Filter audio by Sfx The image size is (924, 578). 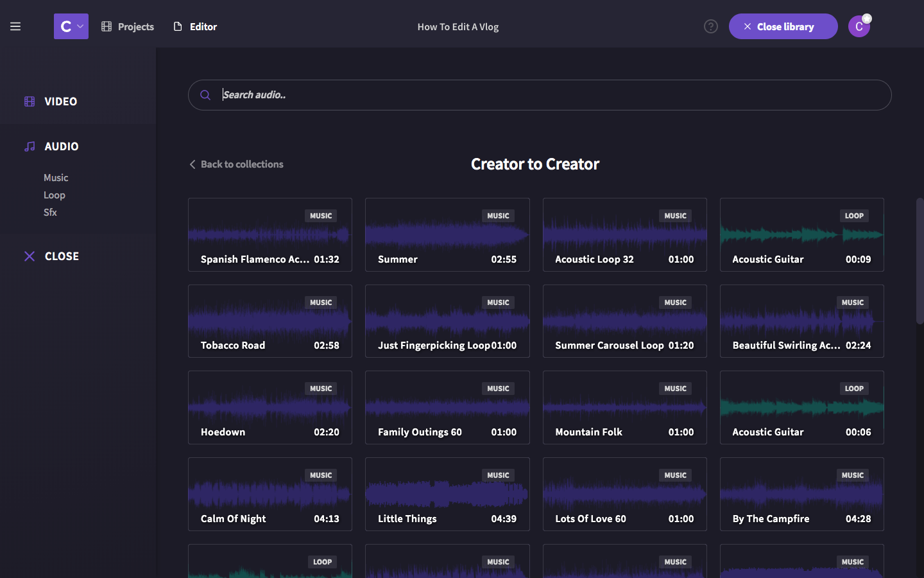pos(50,212)
